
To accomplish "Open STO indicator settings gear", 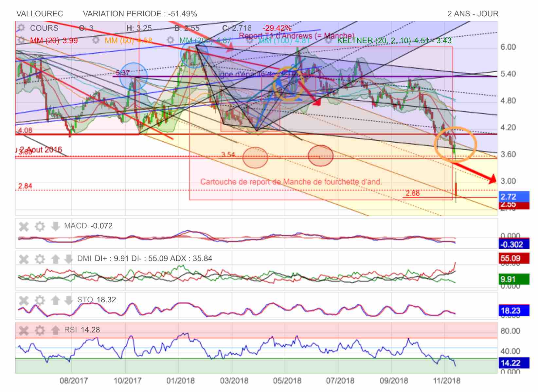I will click(x=40, y=300).
